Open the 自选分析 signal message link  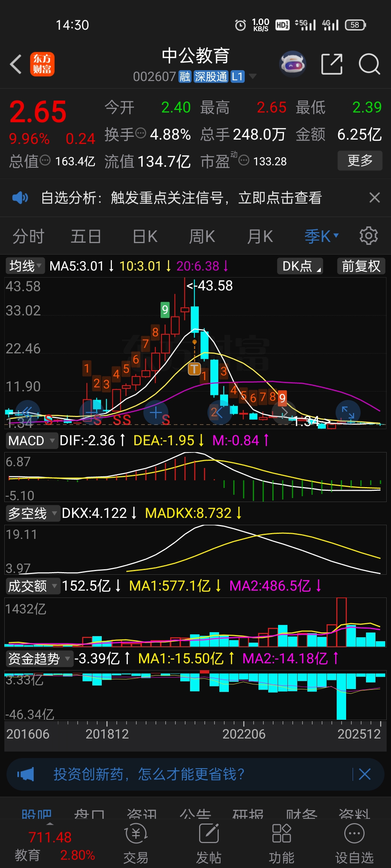(x=181, y=197)
